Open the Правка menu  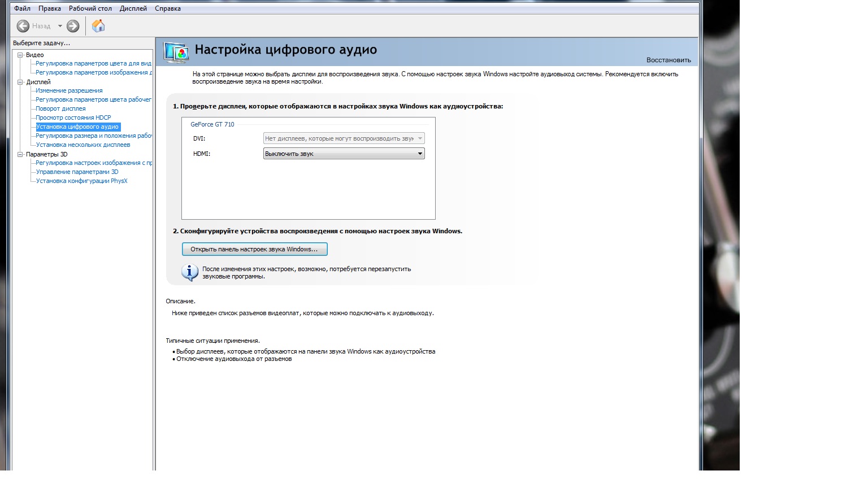(50, 8)
